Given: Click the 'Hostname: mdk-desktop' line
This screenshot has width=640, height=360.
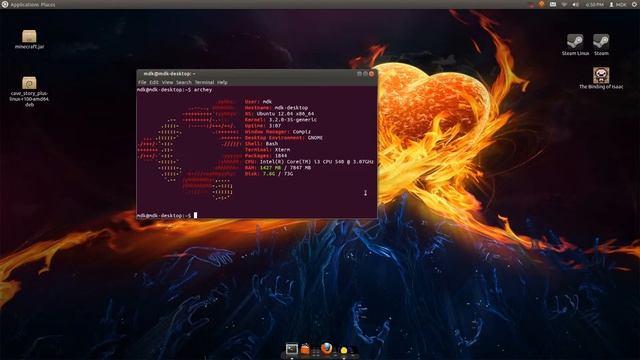Looking at the screenshot, I should click(x=276, y=108).
